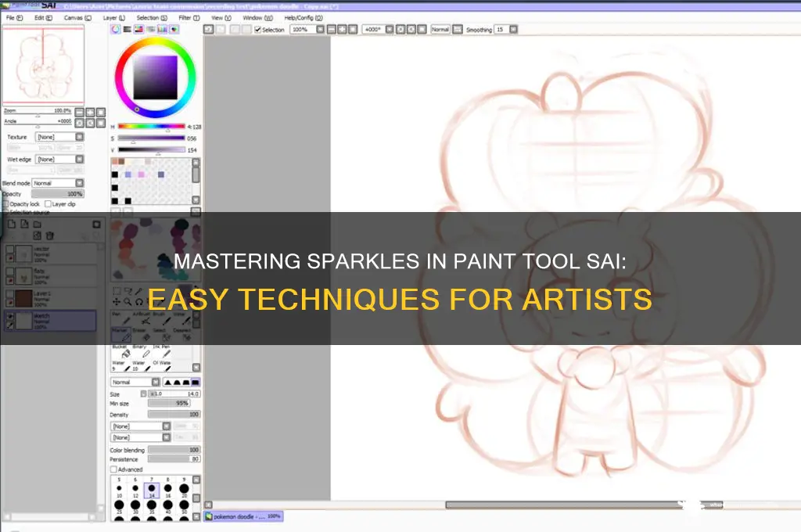Flip canvas horizontally in top toolbar
Viewport: 801px width, 532px height.
click(x=458, y=30)
